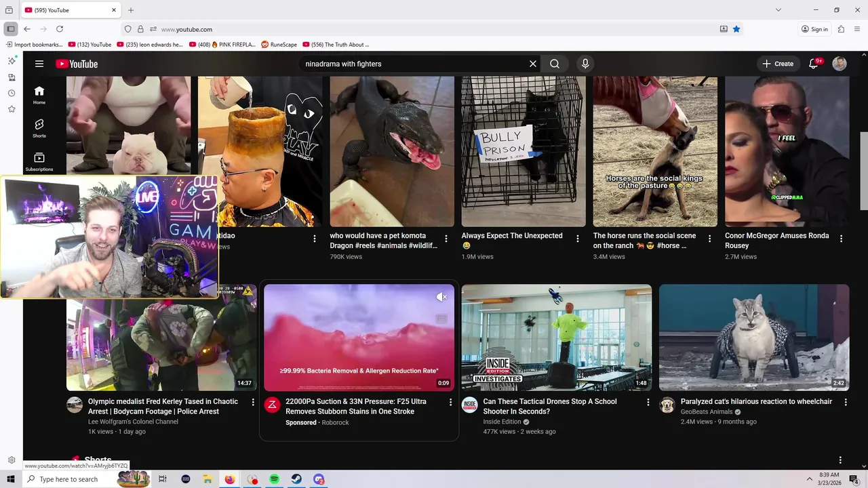
Task: Open options for Always Expect The Unexpected
Action: tap(578, 239)
